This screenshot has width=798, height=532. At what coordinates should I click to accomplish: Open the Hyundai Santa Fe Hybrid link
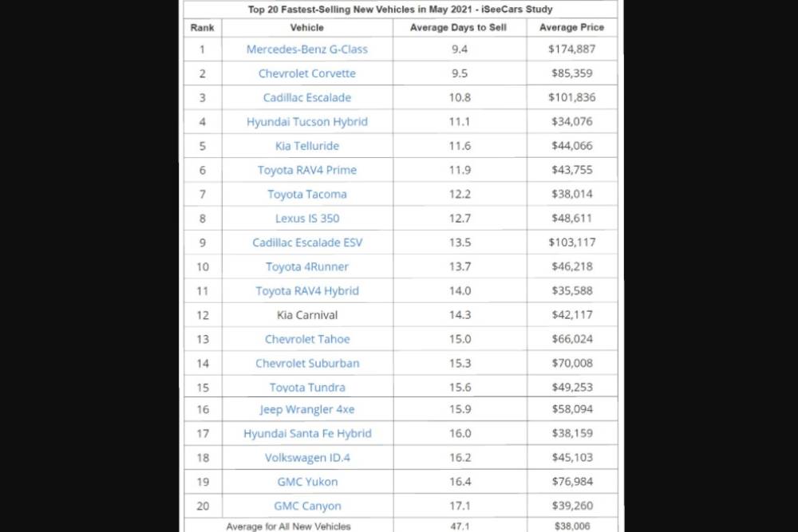pos(307,434)
